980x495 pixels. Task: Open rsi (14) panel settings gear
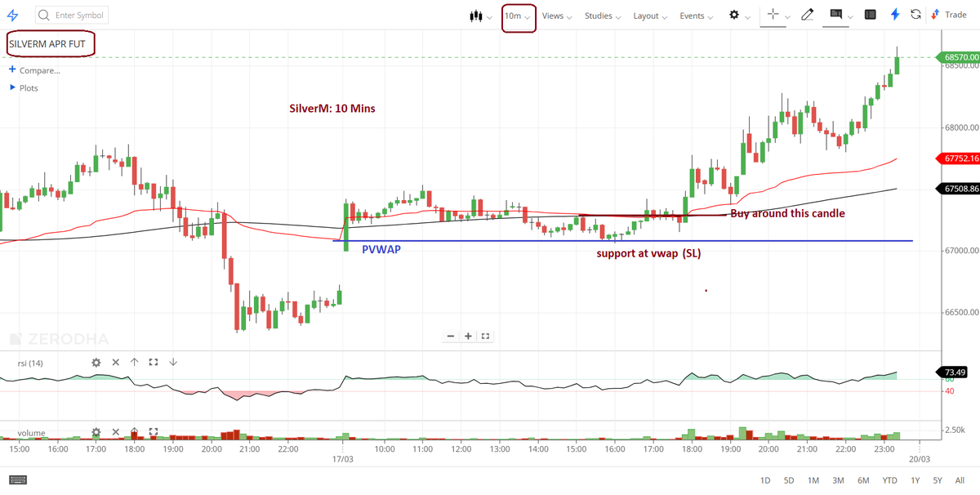(x=96, y=363)
